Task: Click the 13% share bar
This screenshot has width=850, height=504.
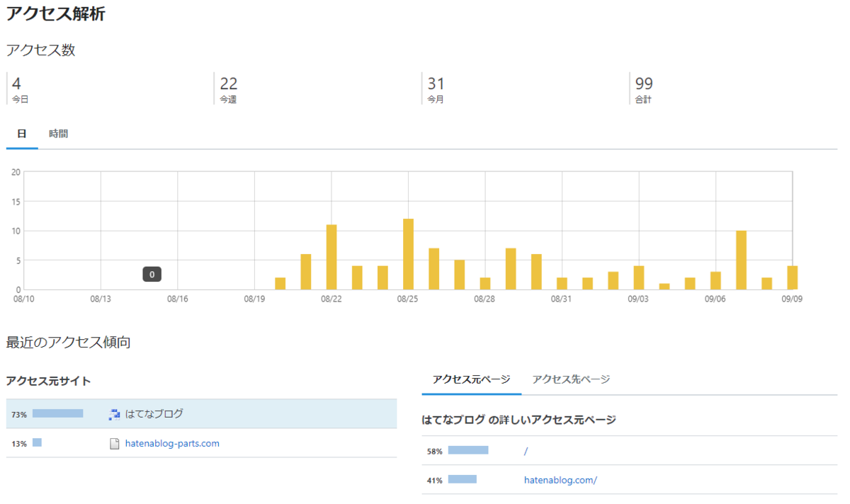Action: coord(37,442)
